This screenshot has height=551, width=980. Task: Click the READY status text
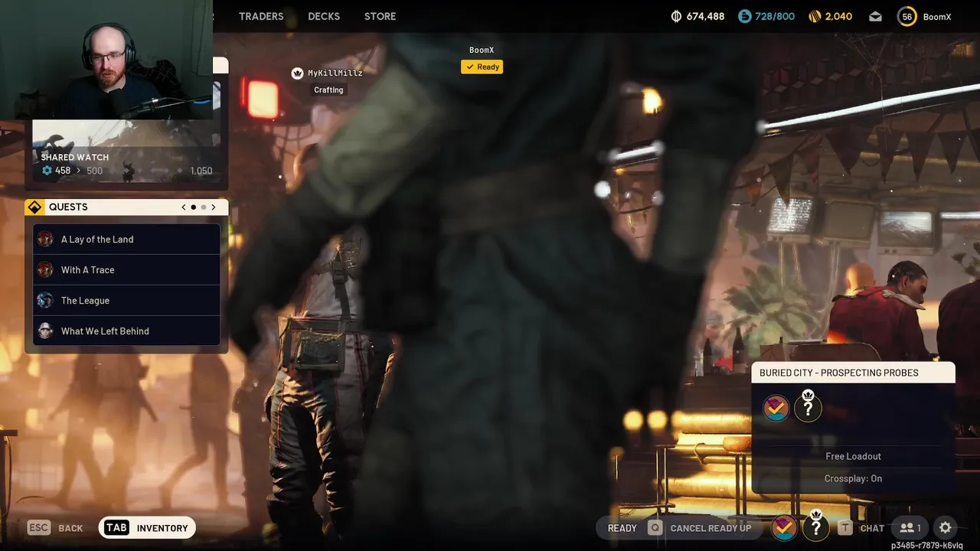622,528
